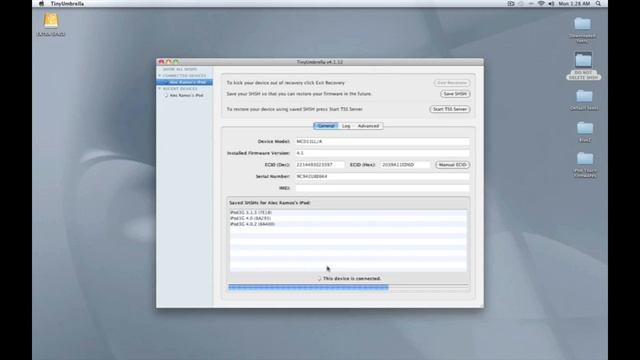This screenshot has height=360, width=640.
Task: Click the Save SHSH button
Action: [x=455, y=94]
